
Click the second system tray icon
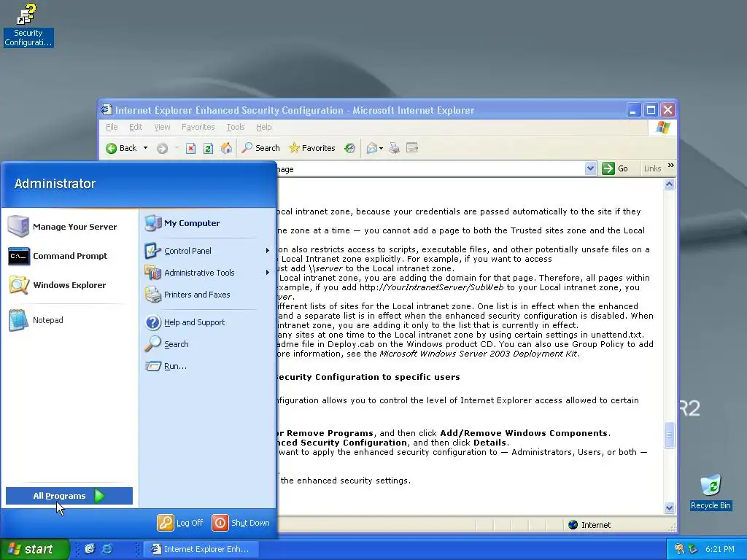pos(693,549)
